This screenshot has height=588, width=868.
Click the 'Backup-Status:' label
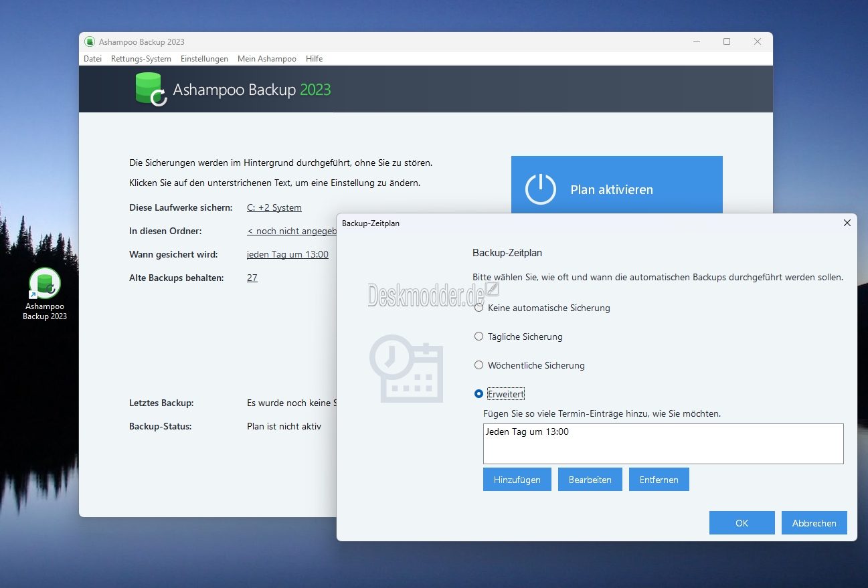click(161, 426)
